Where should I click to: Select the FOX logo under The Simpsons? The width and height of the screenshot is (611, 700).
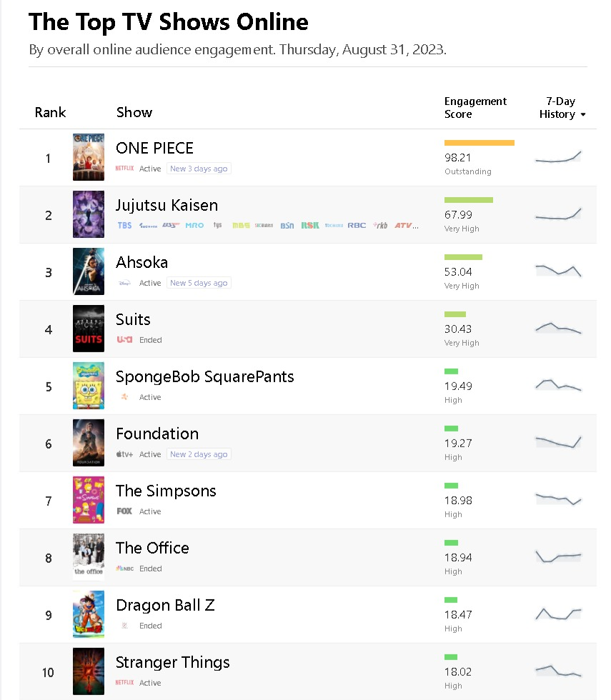[124, 511]
